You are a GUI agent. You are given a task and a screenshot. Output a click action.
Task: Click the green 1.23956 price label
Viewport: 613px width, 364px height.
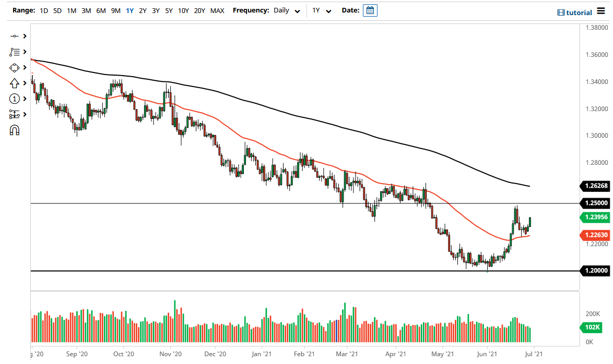click(595, 217)
